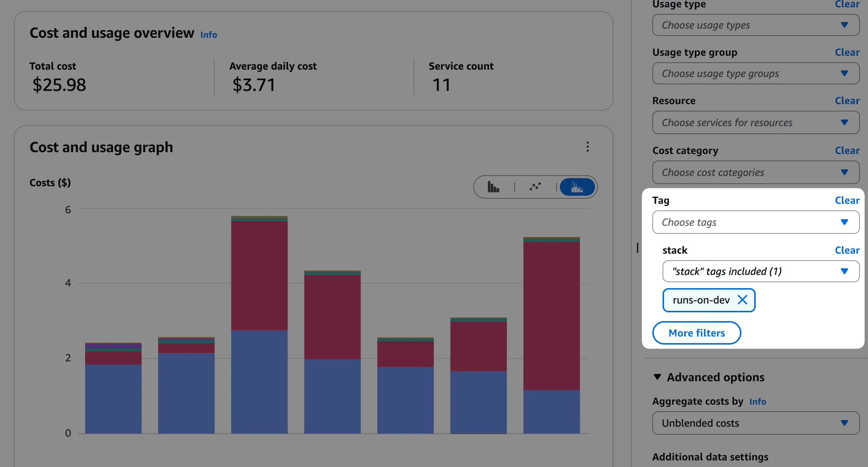Screen dimensions: 868x467
Task: Open Info for Cost and usage overview
Action: pos(208,34)
